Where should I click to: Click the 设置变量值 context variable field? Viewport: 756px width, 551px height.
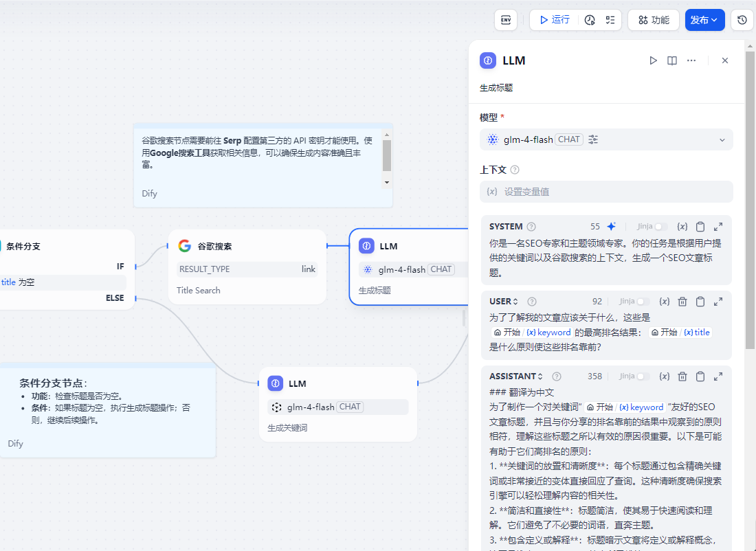605,192
